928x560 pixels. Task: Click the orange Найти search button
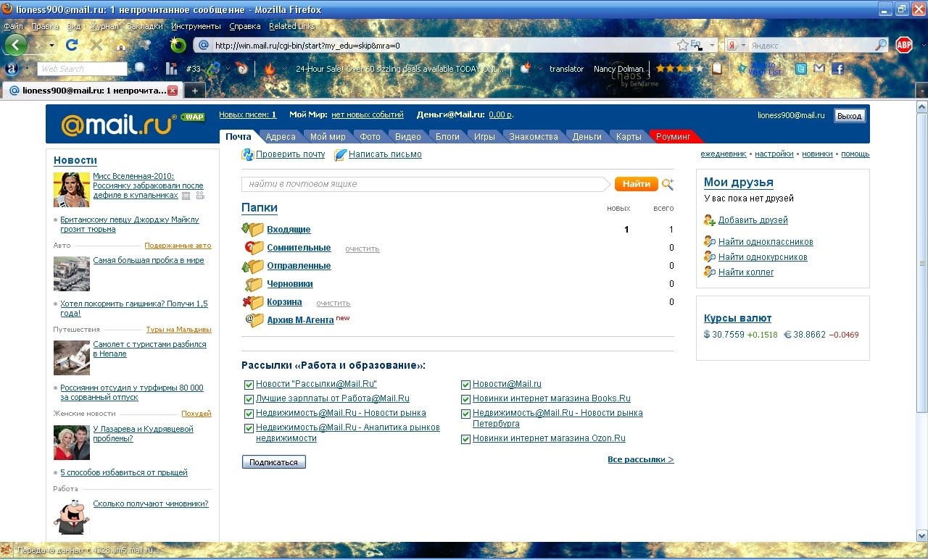point(637,184)
